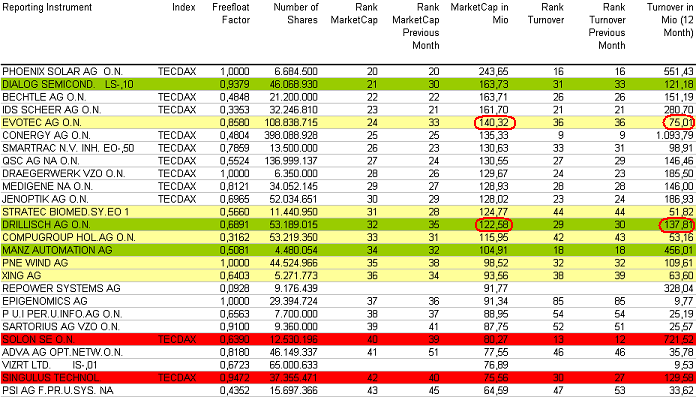This screenshot has width=696, height=397.
Task: Select the 'SARTORIUS AG VZO O.N.' instrument name
Action: tap(61, 327)
